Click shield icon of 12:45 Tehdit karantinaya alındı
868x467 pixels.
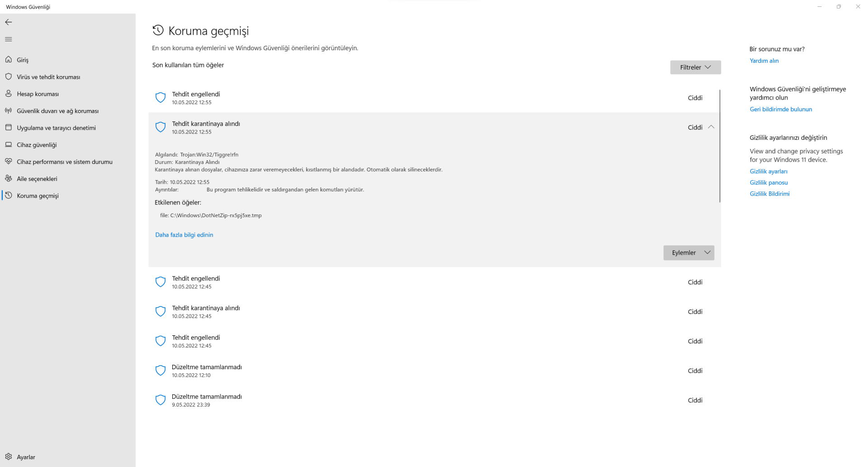pos(160,311)
